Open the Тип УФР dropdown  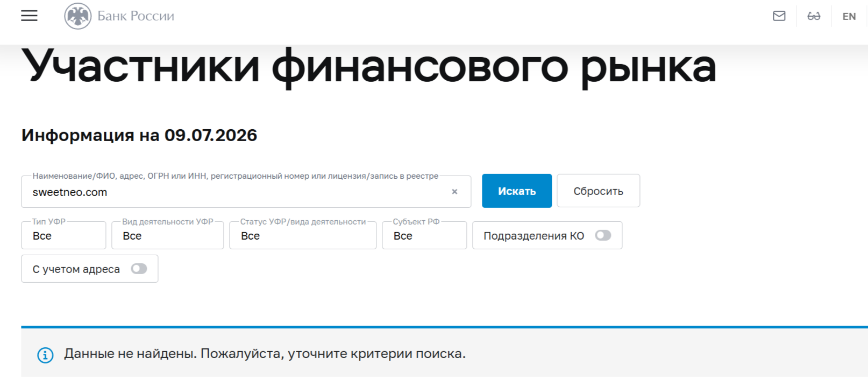click(63, 235)
